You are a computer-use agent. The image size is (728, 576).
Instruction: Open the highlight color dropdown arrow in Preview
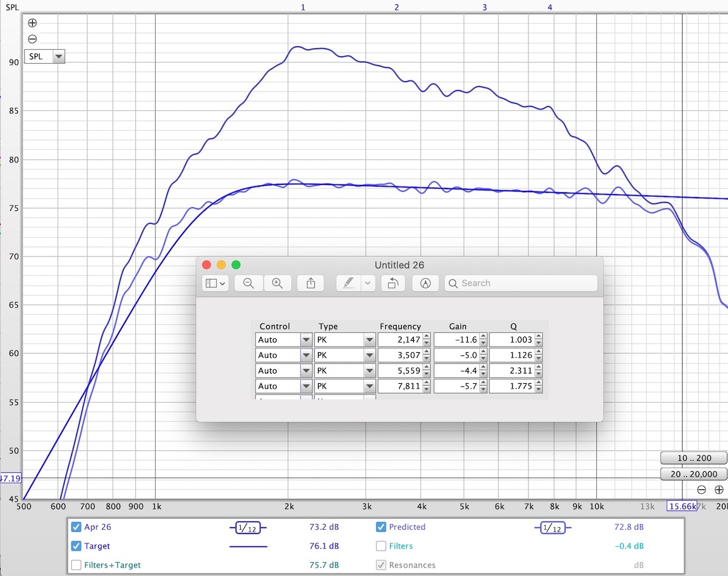pyautogui.click(x=368, y=283)
